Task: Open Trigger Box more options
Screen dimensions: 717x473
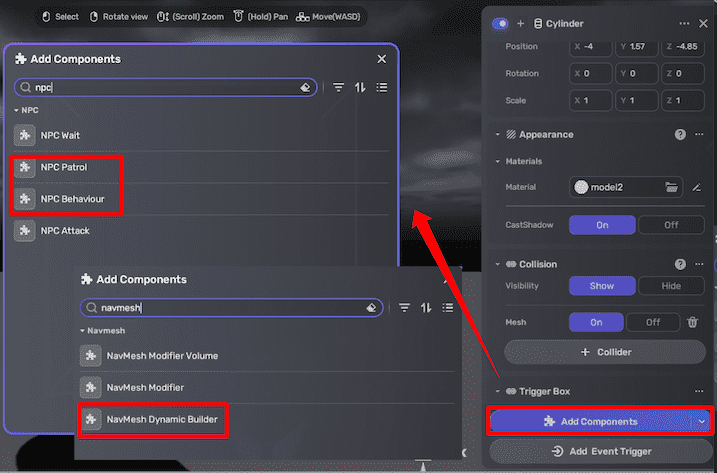Action: [x=699, y=392]
